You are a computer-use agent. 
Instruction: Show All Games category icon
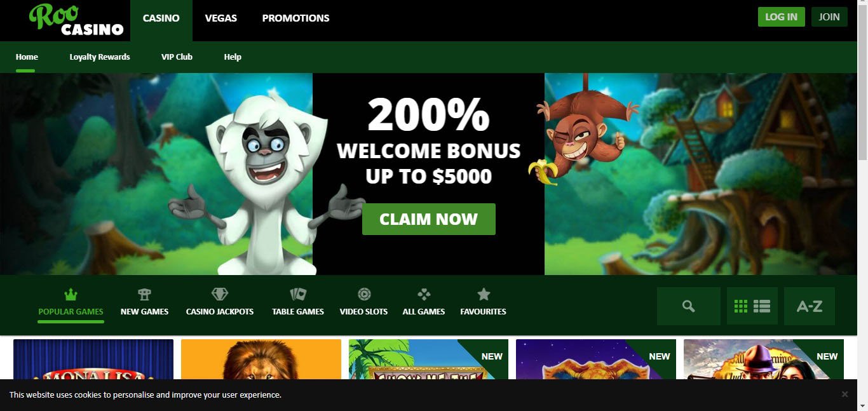(x=424, y=294)
